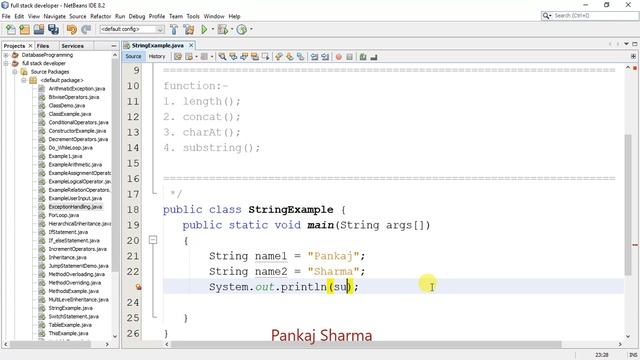Minimize the Projects window group
This screenshot has width=640, height=360.
point(114,46)
